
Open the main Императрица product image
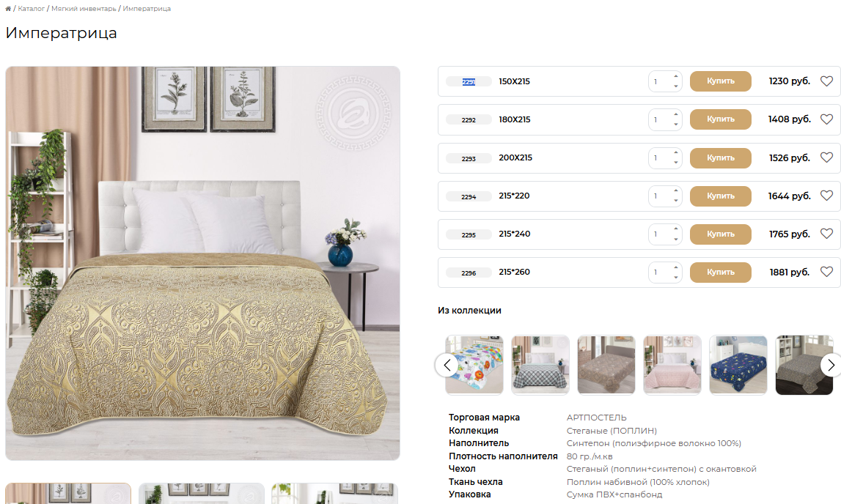click(203, 263)
